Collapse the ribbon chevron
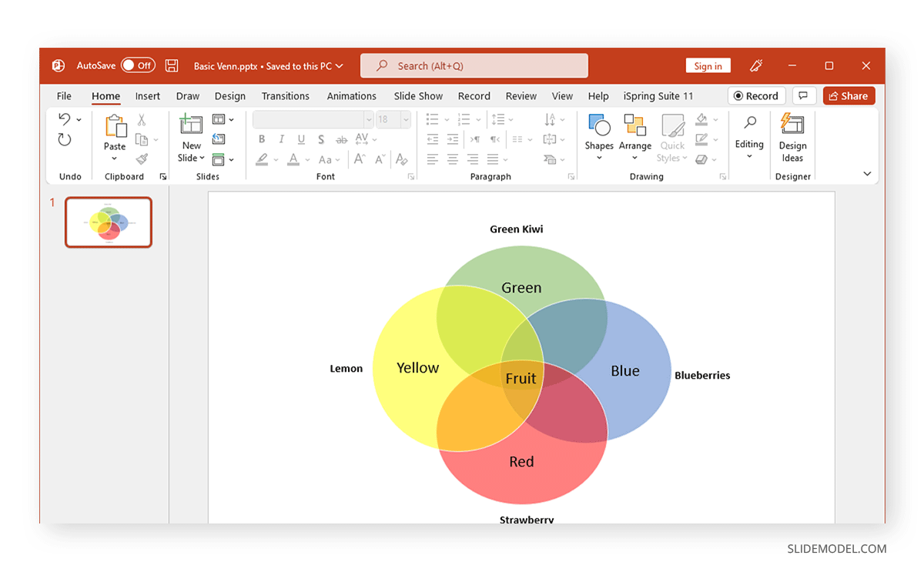The height and width of the screenshot is (572, 924). [x=867, y=174]
